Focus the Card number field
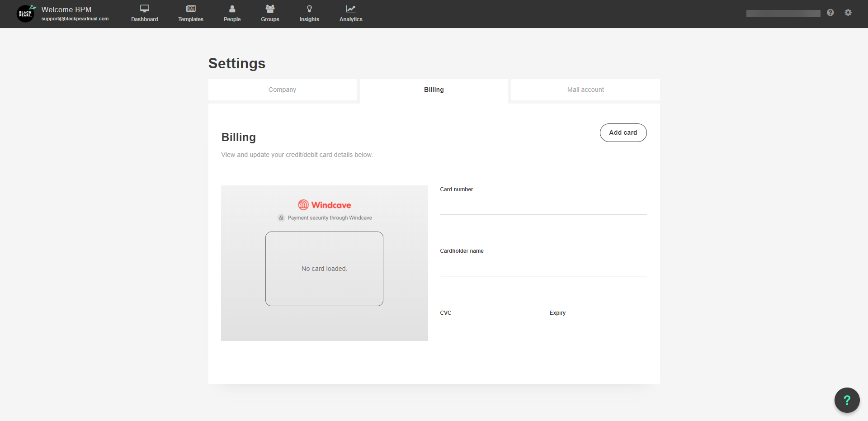 coord(543,206)
